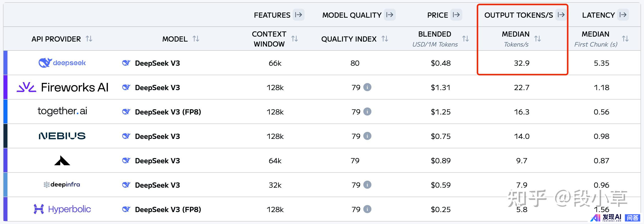Open DeepSeek V3 (FP8) model in together.ai row
Image resolution: width=644 pixels, height=224 pixels.
point(168,112)
